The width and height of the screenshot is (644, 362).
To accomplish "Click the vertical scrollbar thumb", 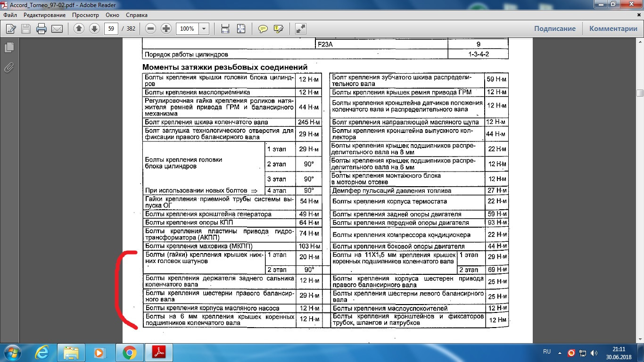I will coord(640,93).
